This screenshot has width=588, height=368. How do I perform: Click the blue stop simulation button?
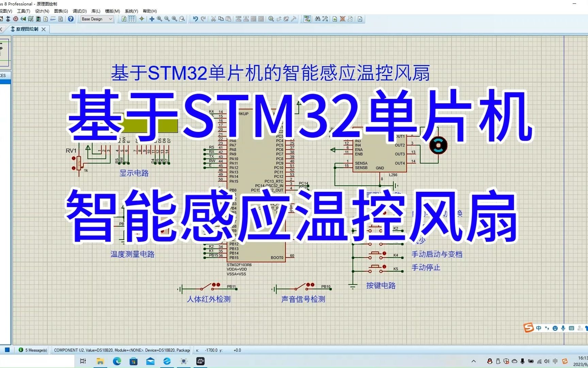(x=7, y=350)
